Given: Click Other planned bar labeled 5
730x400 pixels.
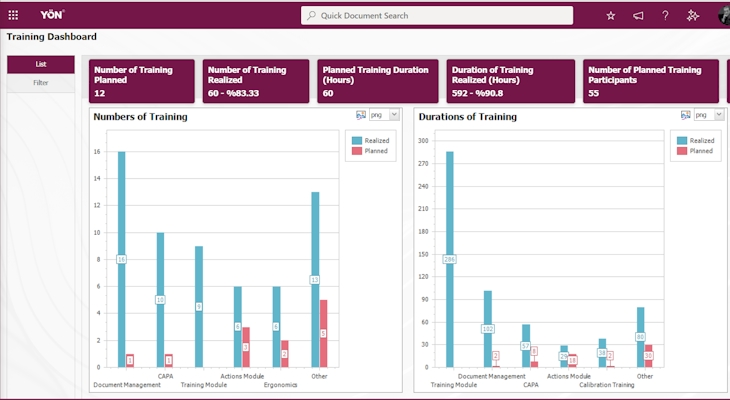Looking at the screenshot, I should [x=324, y=333].
